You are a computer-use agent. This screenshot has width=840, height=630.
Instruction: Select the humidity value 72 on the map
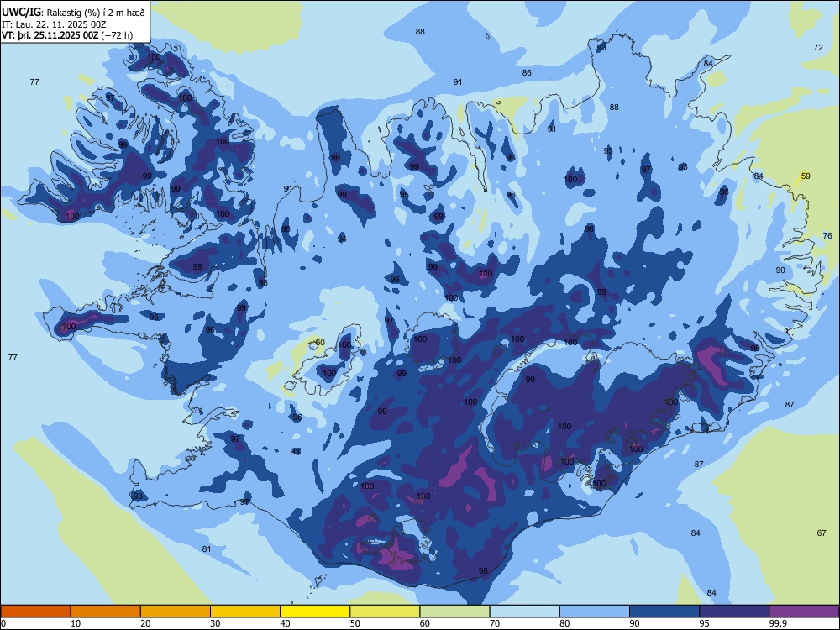(818, 48)
